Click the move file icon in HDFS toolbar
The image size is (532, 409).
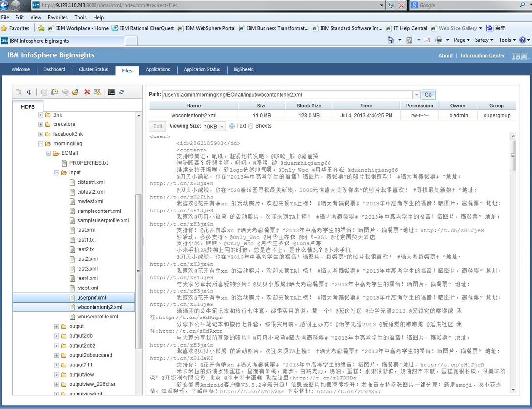click(x=29, y=92)
